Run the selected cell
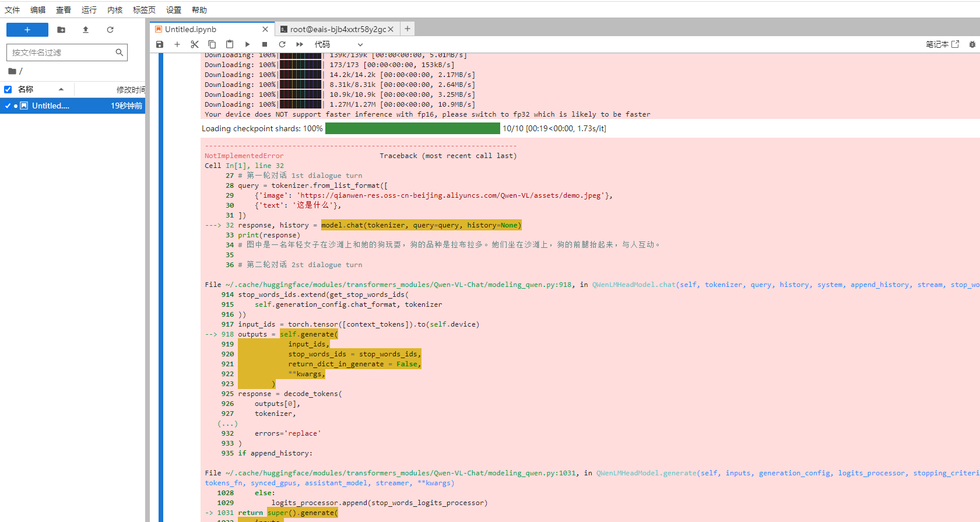The width and height of the screenshot is (980, 522). (247, 44)
